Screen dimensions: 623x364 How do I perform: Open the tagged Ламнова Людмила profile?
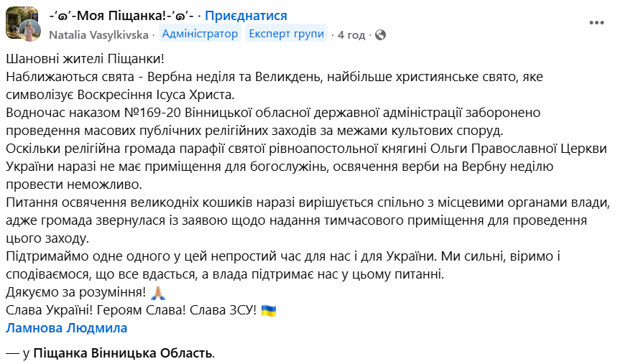[x=66, y=328]
